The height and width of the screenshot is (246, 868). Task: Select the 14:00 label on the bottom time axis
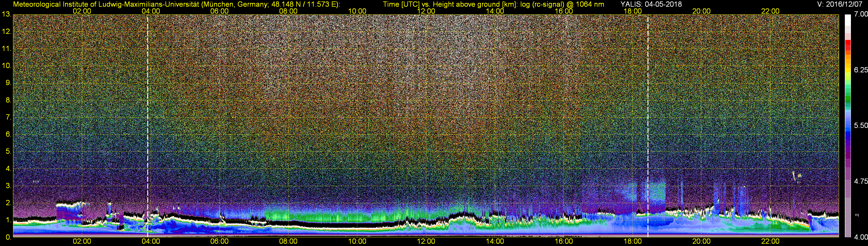click(495, 241)
